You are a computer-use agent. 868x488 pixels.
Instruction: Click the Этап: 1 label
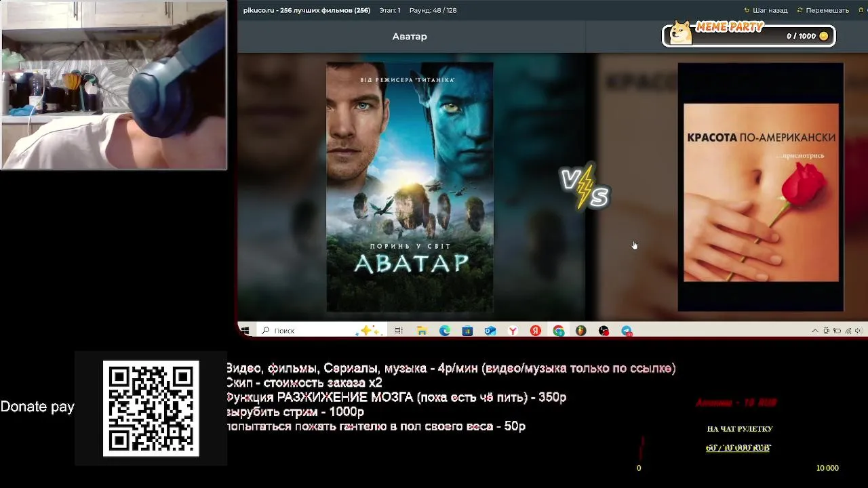390,10
